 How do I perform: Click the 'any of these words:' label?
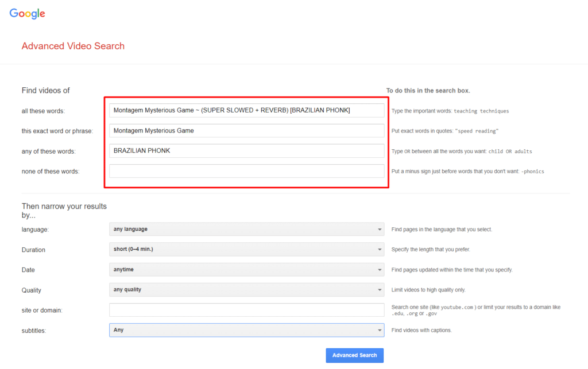[x=49, y=152]
